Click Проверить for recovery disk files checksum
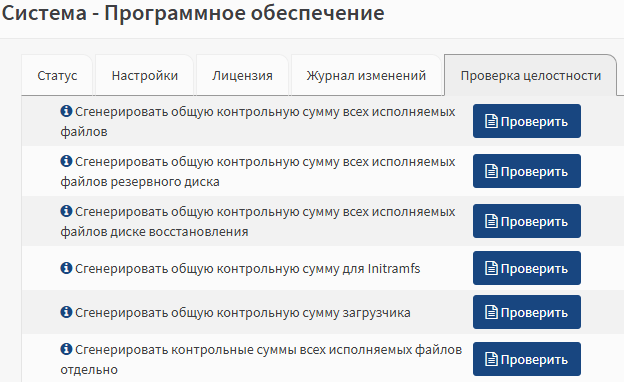This screenshot has height=382, width=624. [x=526, y=221]
